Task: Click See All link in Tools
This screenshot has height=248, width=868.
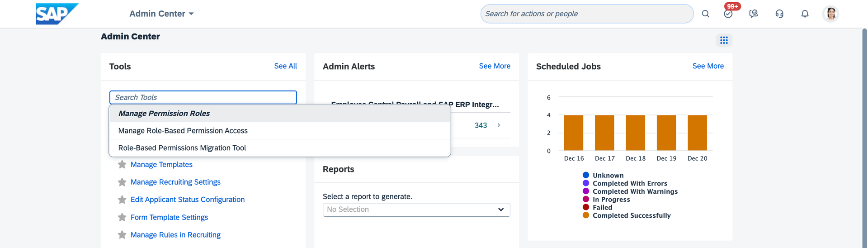Action: click(285, 66)
